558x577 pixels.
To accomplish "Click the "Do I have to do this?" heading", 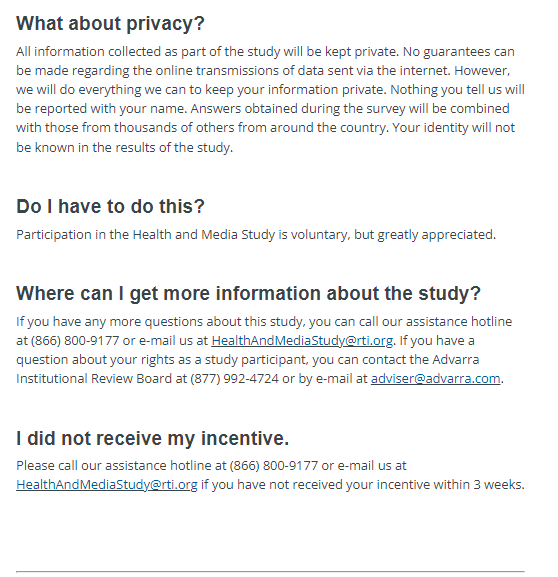I will point(110,206).
